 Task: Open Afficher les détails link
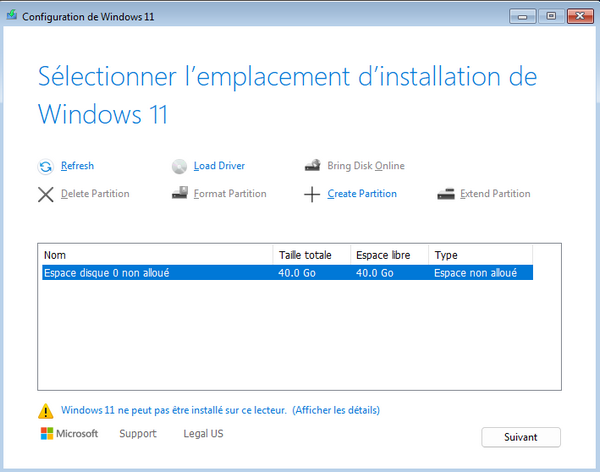(336, 410)
